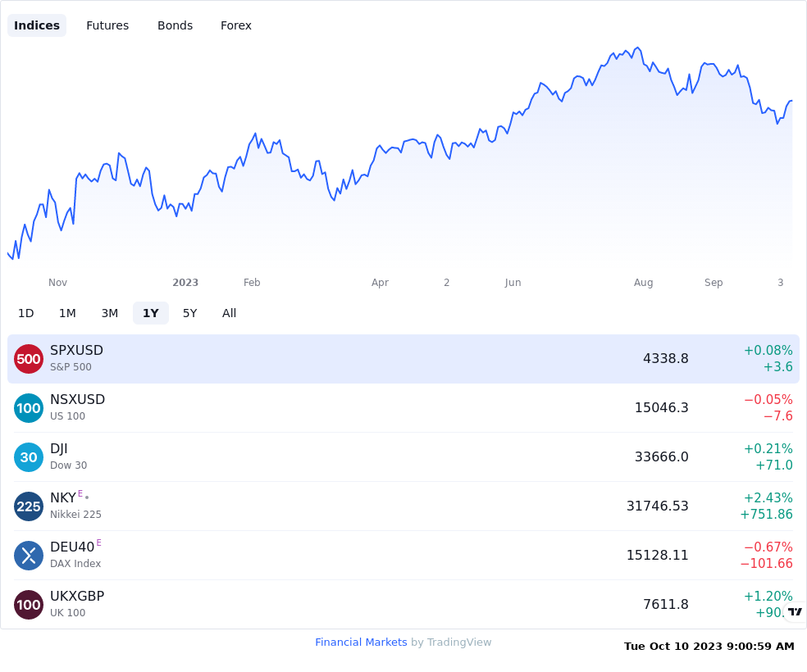This screenshot has height=672, width=807.
Task: Click the UK 100 maroon logo icon
Action: click(29, 605)
